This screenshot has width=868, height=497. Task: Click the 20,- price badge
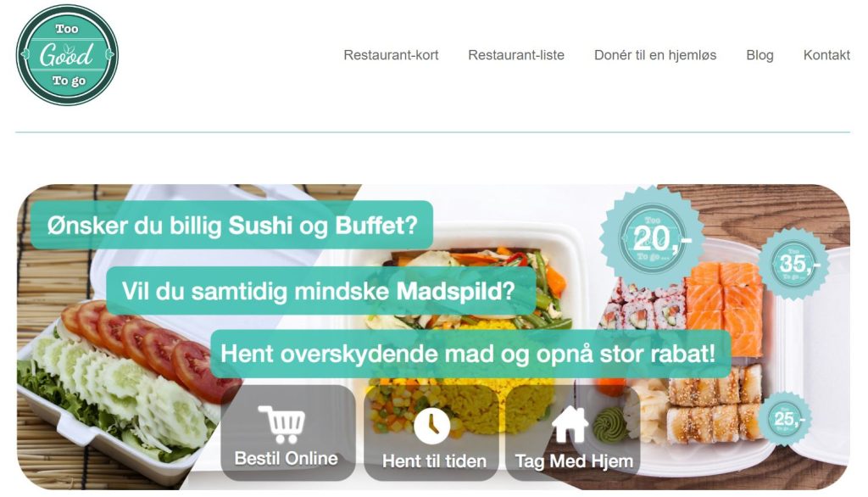(x=652, y=239)
